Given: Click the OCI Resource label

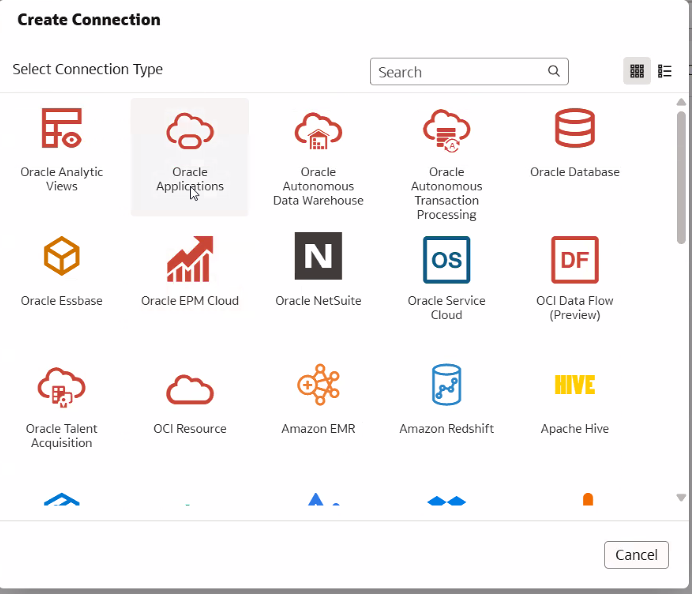Looking at the screenshot, I should coord(190,429).
